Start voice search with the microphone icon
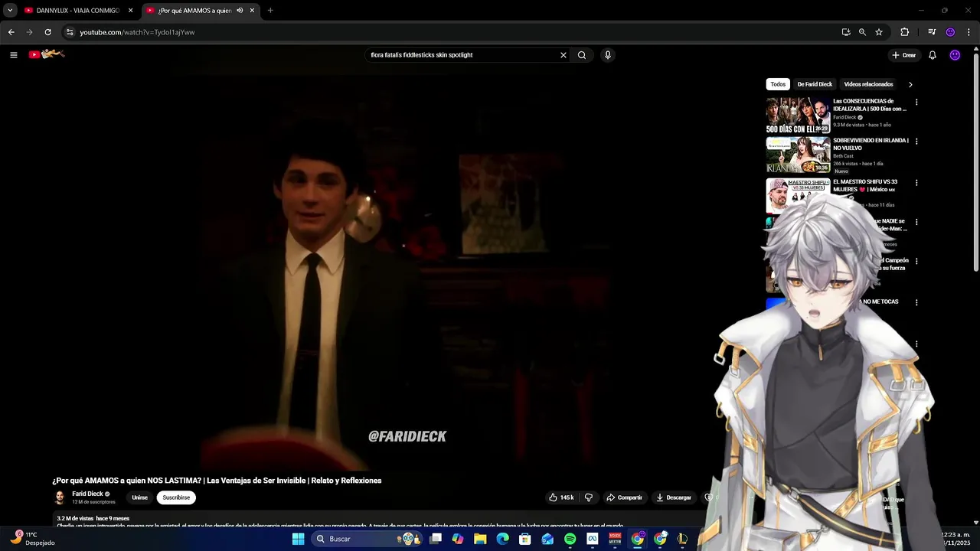 click(608, 55)
